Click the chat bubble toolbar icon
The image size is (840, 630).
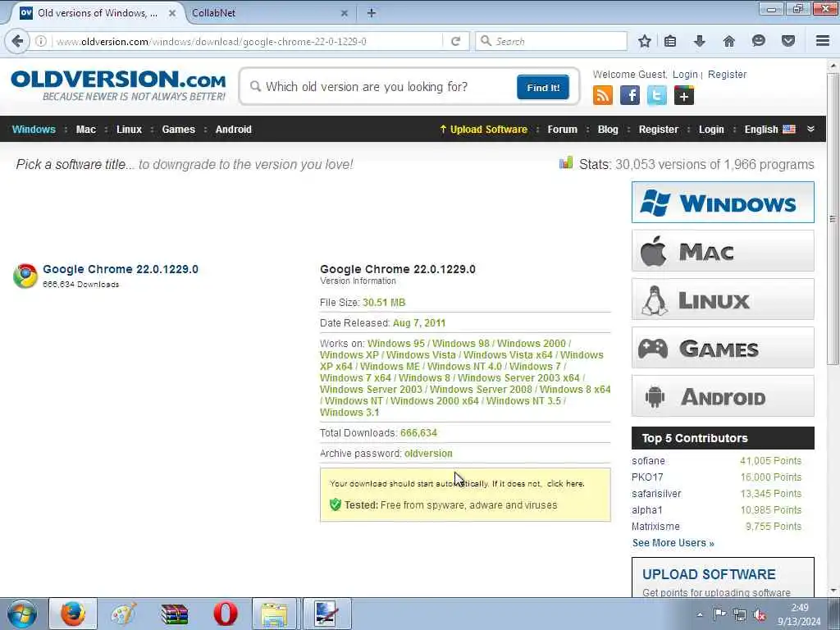pos(759,41)
